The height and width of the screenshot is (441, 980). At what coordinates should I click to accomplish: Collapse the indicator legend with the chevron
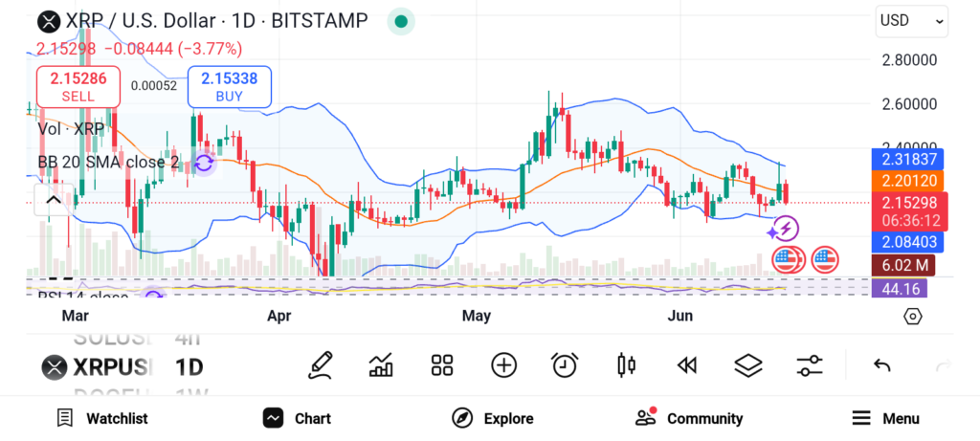[53, 200]
